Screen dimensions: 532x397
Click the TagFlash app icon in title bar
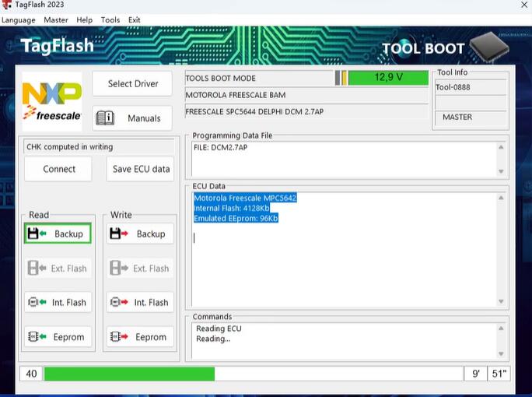pos(6,5)
